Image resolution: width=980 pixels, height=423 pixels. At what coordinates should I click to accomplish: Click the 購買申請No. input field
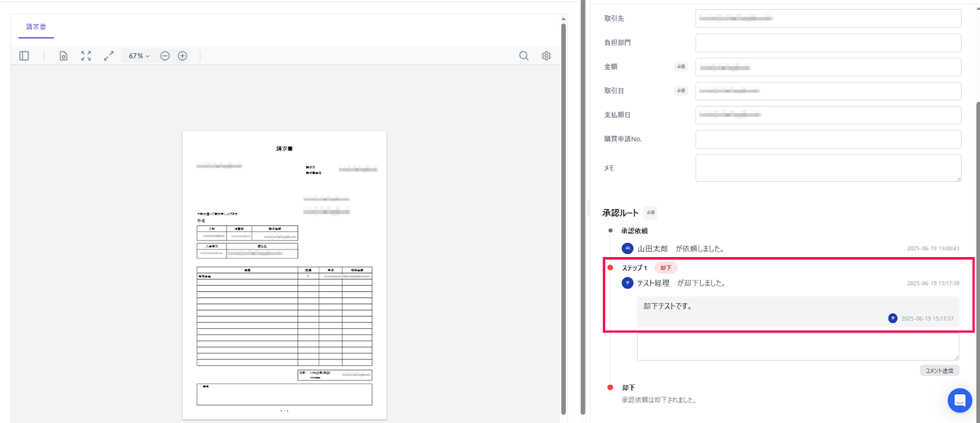click(828, 139)
